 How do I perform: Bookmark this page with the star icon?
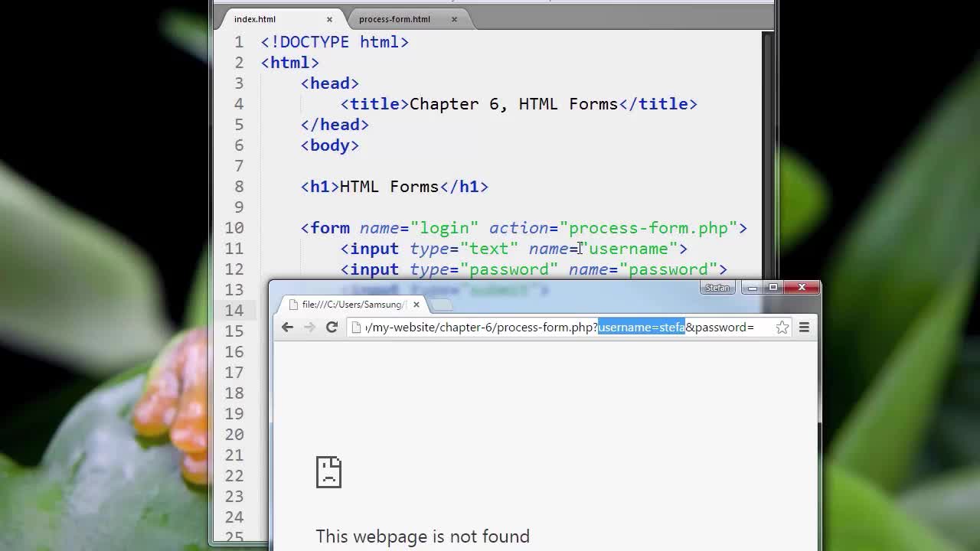point(782,328)
